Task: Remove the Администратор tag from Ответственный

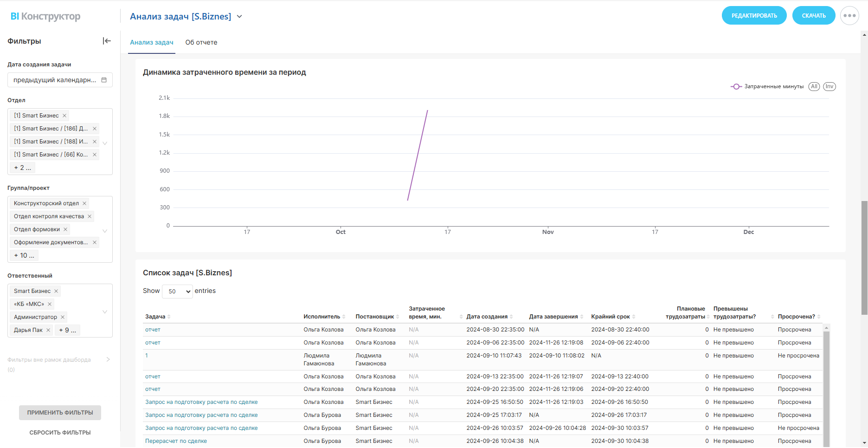Action: click(63, 317)
